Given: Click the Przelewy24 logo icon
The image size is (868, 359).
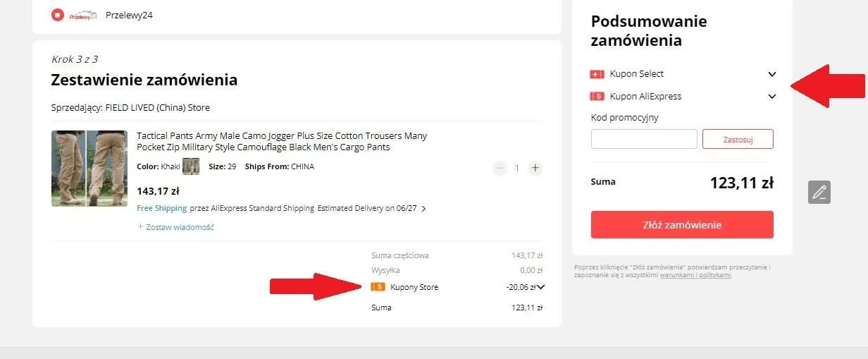Looking at the screenshot, I should [x=82, y=15].
